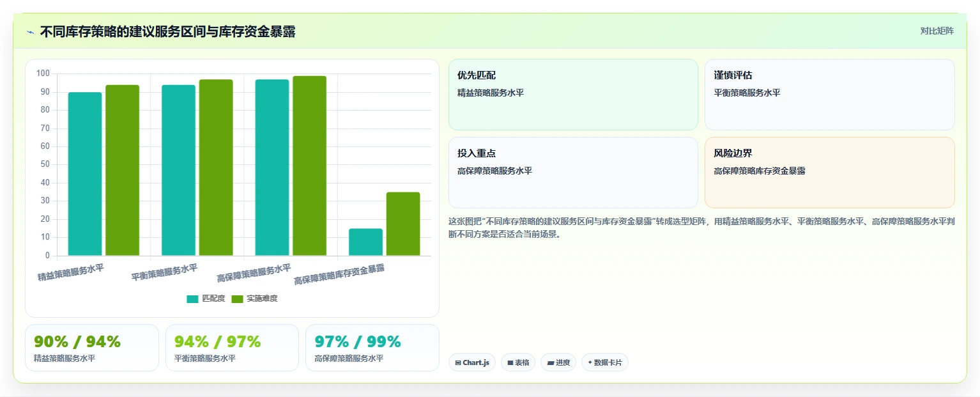This screenshot has height=397, width=980.
Task: Click the 对比矩阵 label in the header
Action: click(x=937, y=31)
